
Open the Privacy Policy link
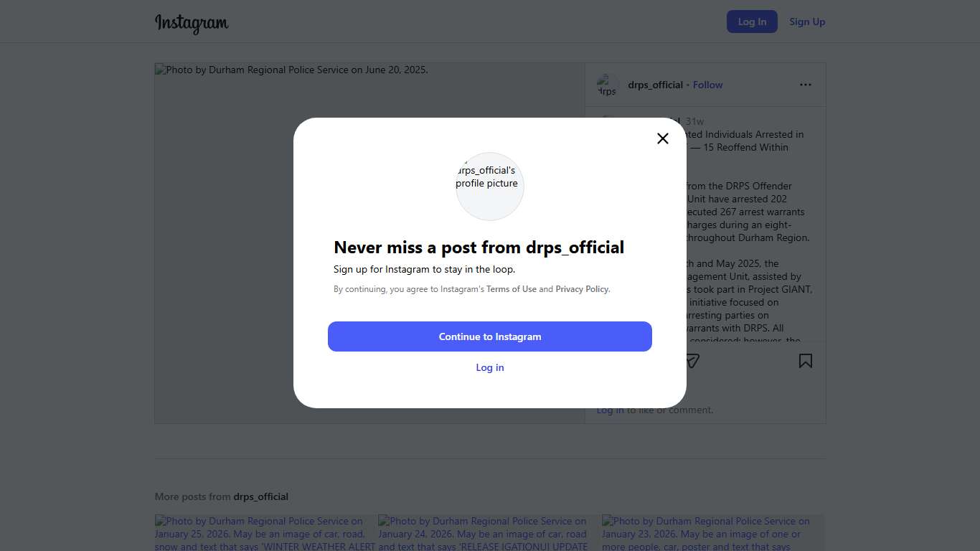(x=582, y=289)
